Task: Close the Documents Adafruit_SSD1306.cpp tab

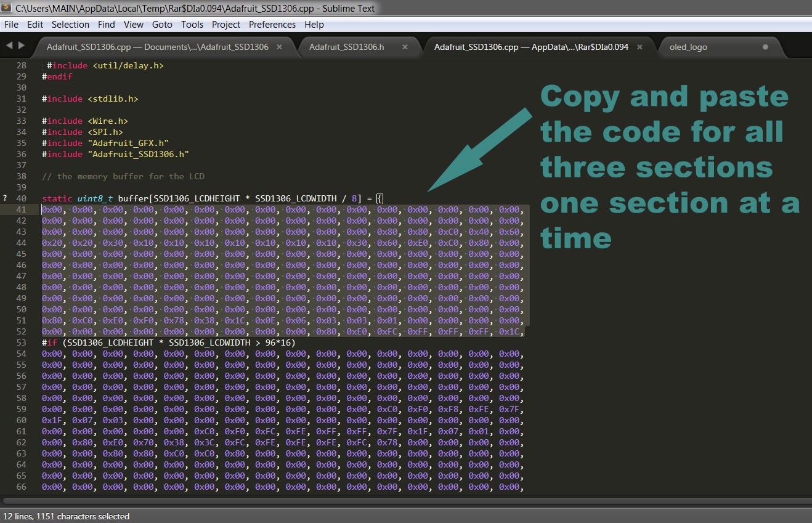Action: coord(279,47)
